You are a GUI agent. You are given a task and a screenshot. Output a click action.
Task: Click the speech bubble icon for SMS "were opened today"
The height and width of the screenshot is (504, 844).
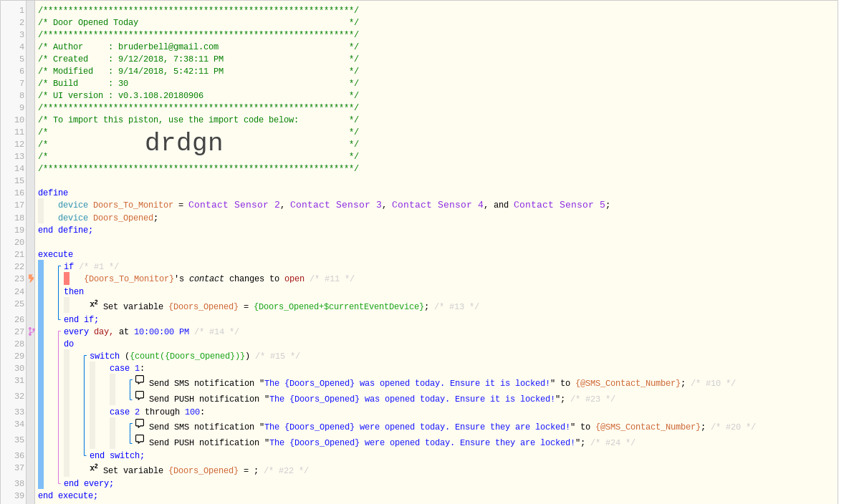pos(140,424)
